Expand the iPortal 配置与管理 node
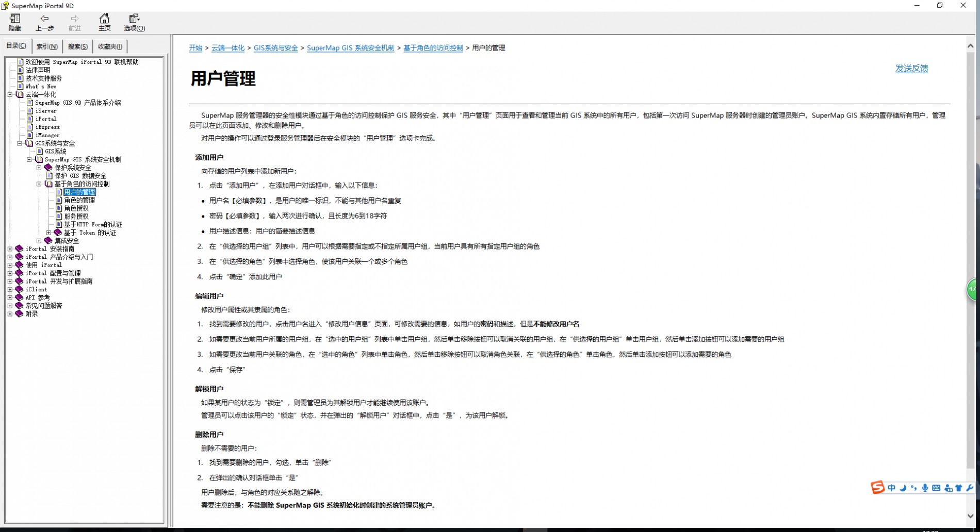The height and width of the screenshot is (532, 980). [10, 273]
